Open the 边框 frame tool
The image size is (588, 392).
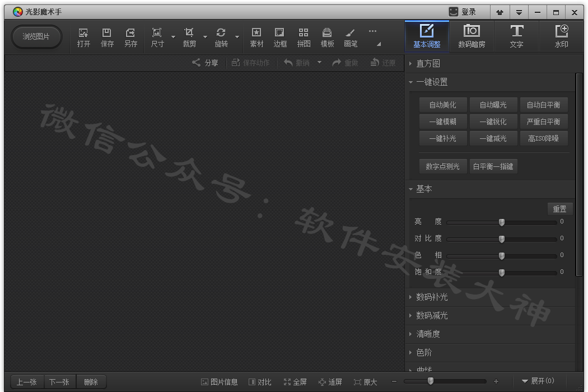coord(280,38)
